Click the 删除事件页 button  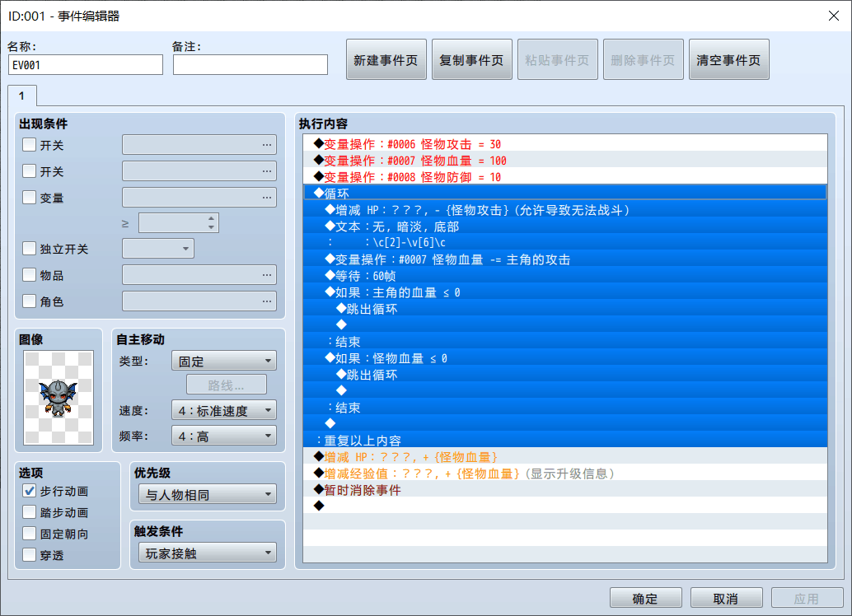644,60
